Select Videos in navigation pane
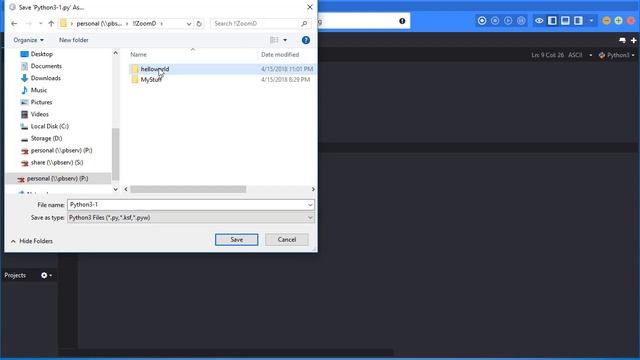 (x=40, y=114)
